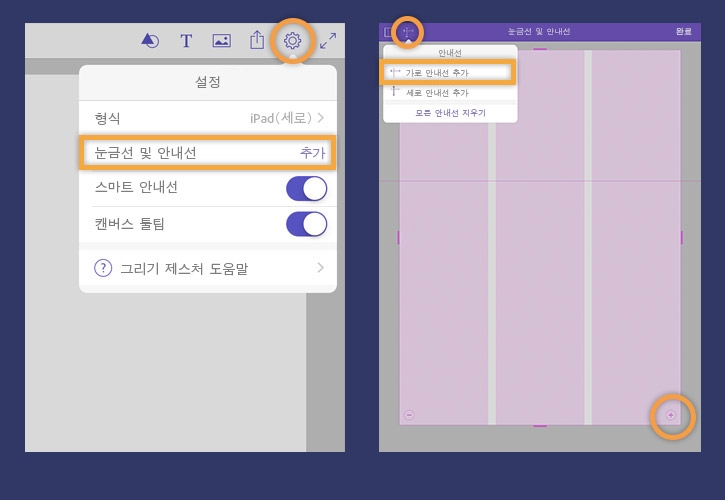This screenshot has width=725, height=500.
Task: Tap the minus button to remove column
Action: click(409, 415)
